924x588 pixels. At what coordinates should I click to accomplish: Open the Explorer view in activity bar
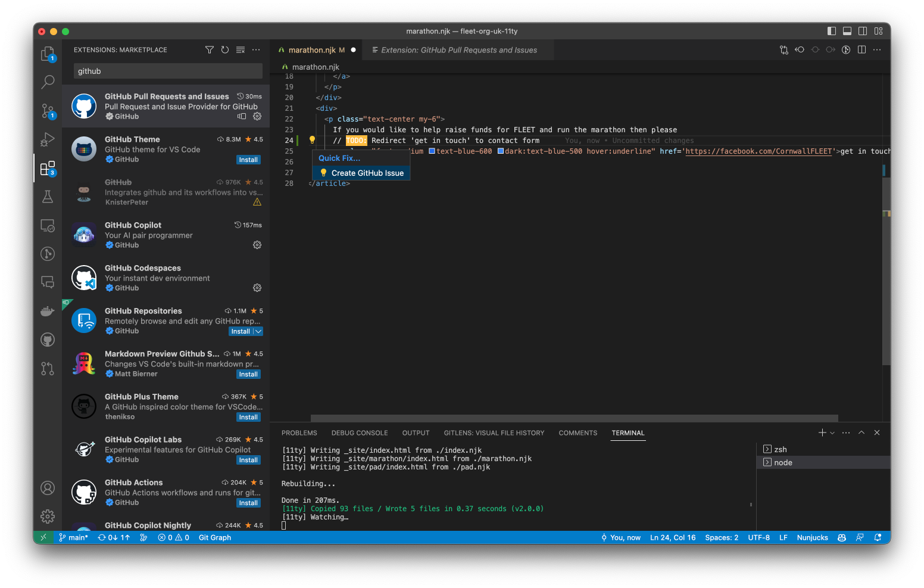(48, 54)
